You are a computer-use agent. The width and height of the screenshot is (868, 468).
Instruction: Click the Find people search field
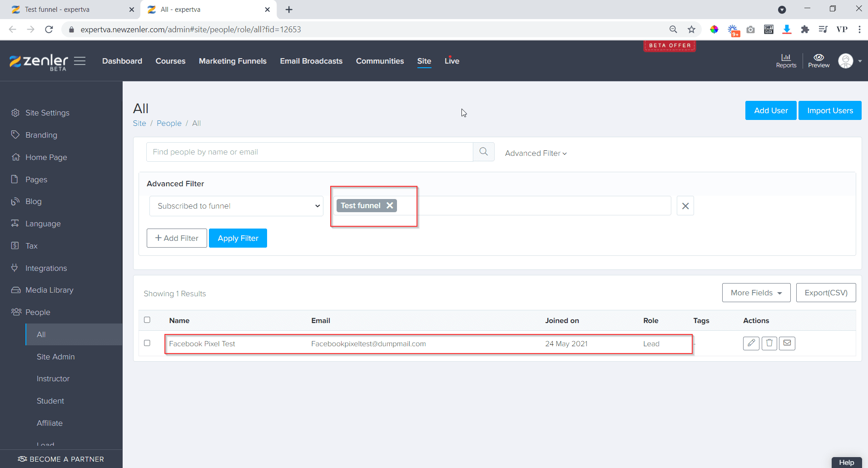point(309,152)
